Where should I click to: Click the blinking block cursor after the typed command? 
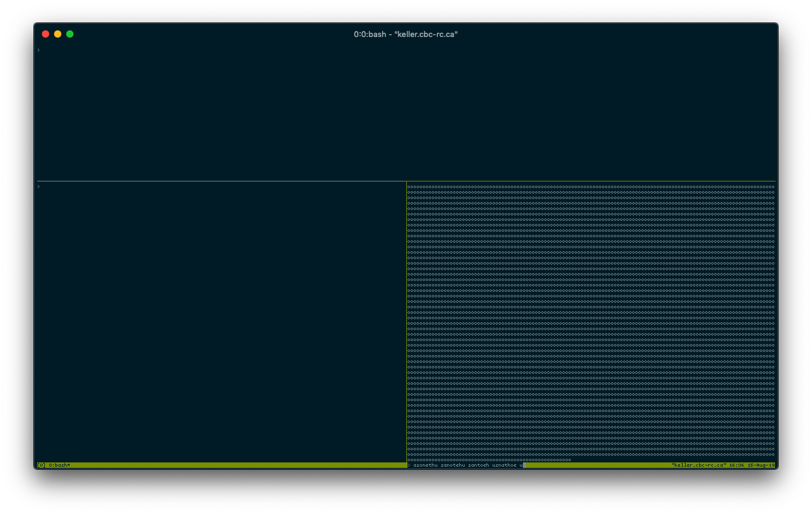point(523,464)
